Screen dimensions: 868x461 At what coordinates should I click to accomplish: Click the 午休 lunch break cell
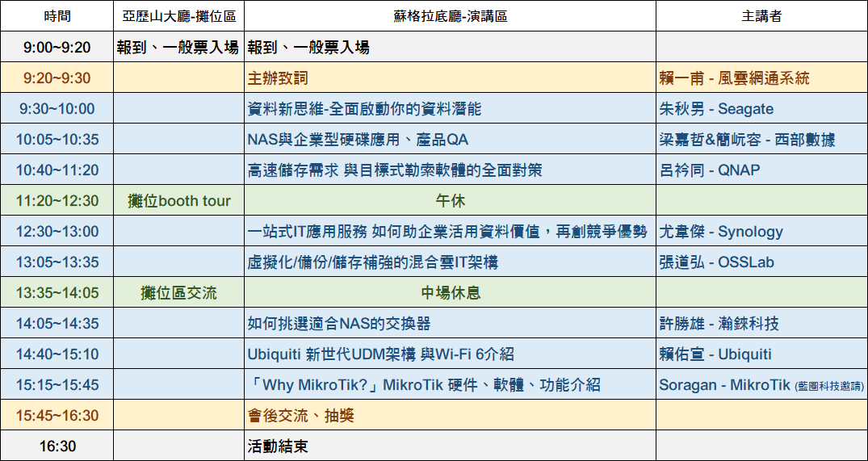tap(450, 201)
